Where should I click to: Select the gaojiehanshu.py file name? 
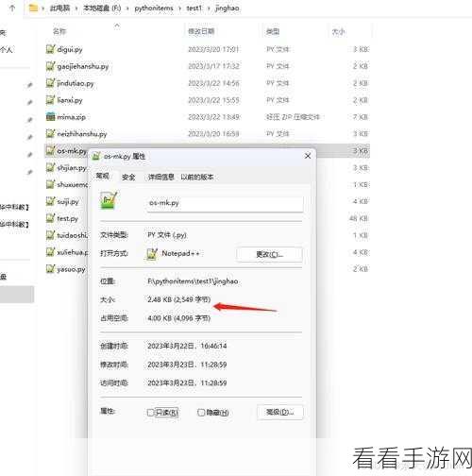point(83,66)
